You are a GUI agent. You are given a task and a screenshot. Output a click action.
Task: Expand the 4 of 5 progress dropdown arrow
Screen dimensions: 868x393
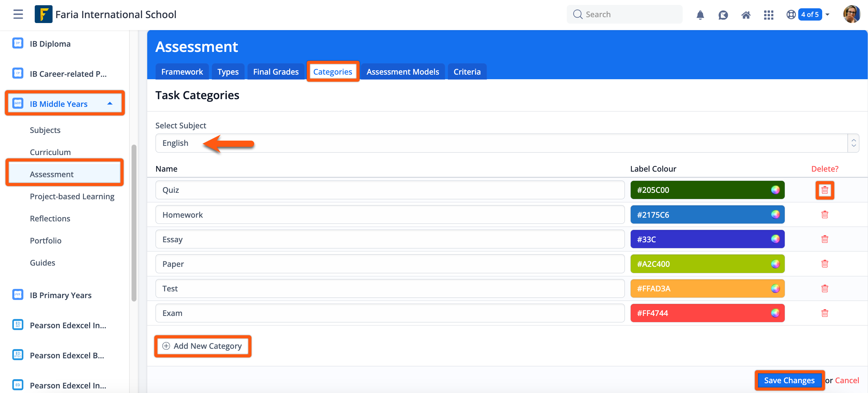[x=827, y=15]
